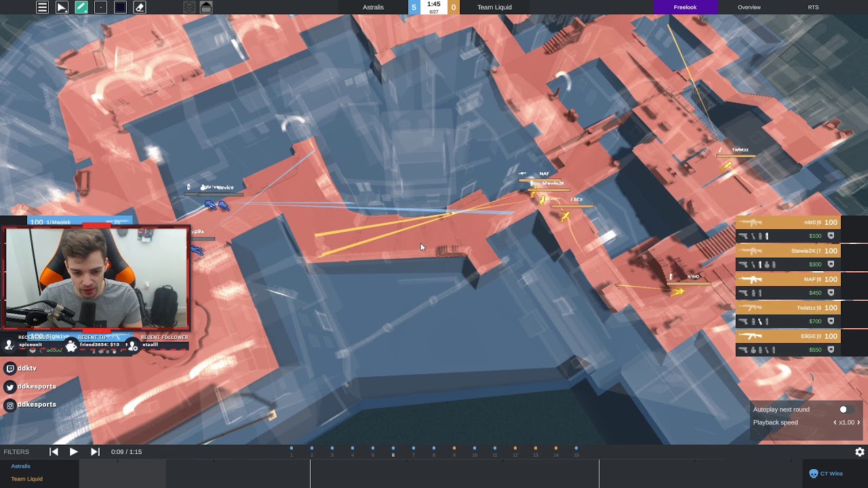The width and height of the screenshot is (868, 488).
Task: Click the nitr0 player marker on map
Action: (x=677, y=291)
